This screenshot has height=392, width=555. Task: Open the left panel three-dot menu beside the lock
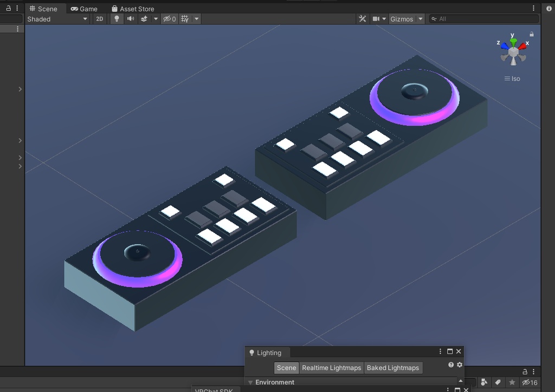pyautogui.click(x=17, y=8)
